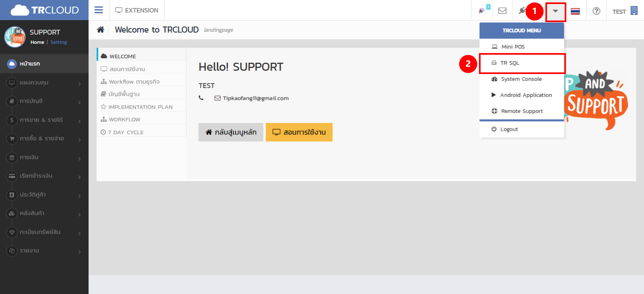The height and width of the screenshot is (294, 644).
Task: Open the mail envelope icon
Action: coord(502,10)
